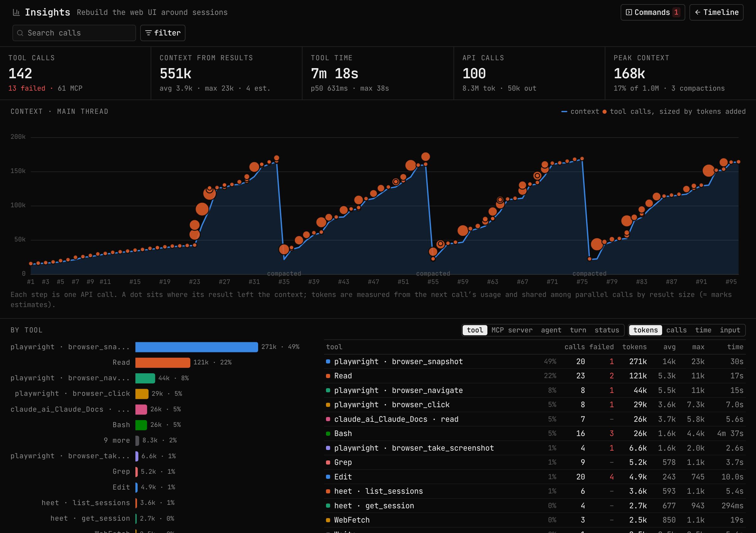This screenshot has width=756, height=533.
Task: Select the browser_click table row
Action: [535, 405]
